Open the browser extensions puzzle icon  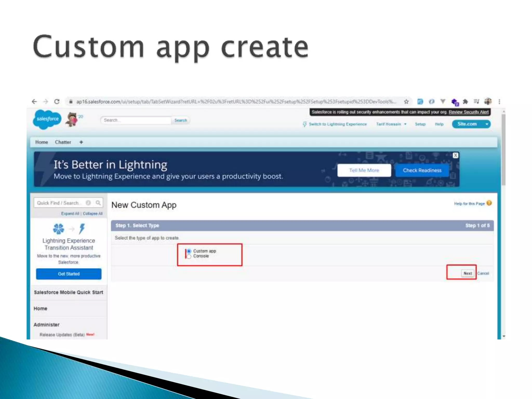(465, 102)
